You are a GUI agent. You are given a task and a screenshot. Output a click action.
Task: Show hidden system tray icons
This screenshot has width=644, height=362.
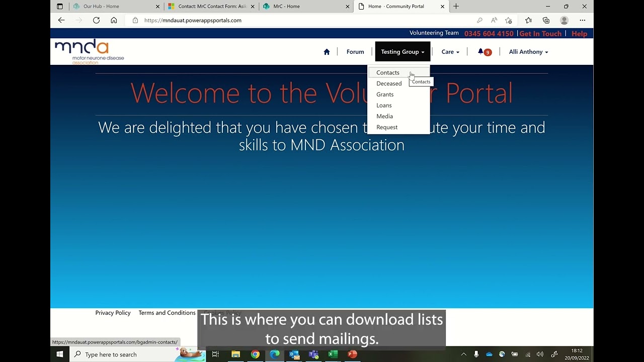coord(463,354)
